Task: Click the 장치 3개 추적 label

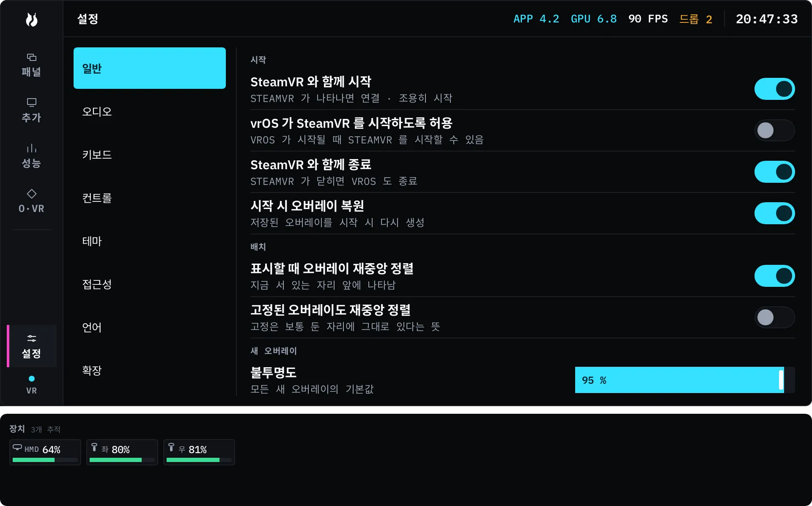Action: click(x=35, y=429)
